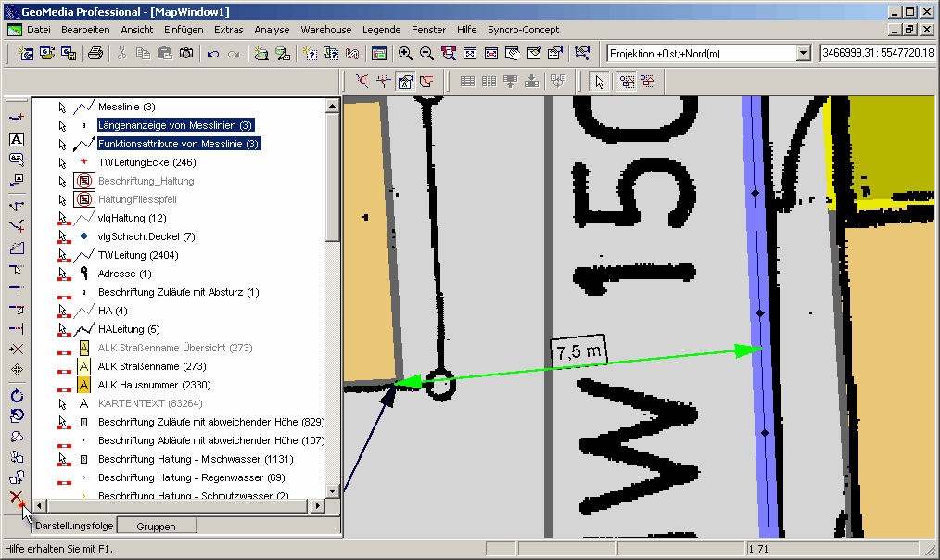Click the Undo arrow icon
The height and width of the screenshot is (560, 940).
point(212,54)
